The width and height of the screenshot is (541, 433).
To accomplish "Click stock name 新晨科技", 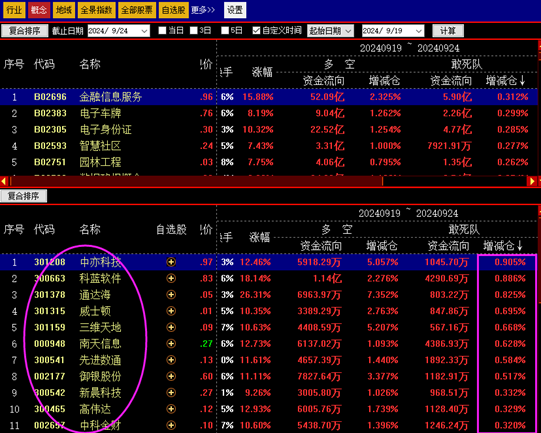I will 100,393.
